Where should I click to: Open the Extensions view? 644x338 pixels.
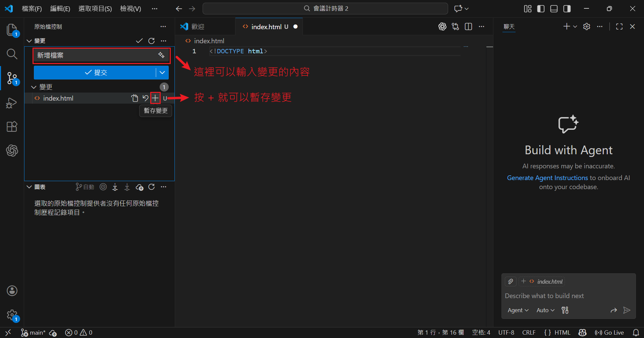(12, 127)
